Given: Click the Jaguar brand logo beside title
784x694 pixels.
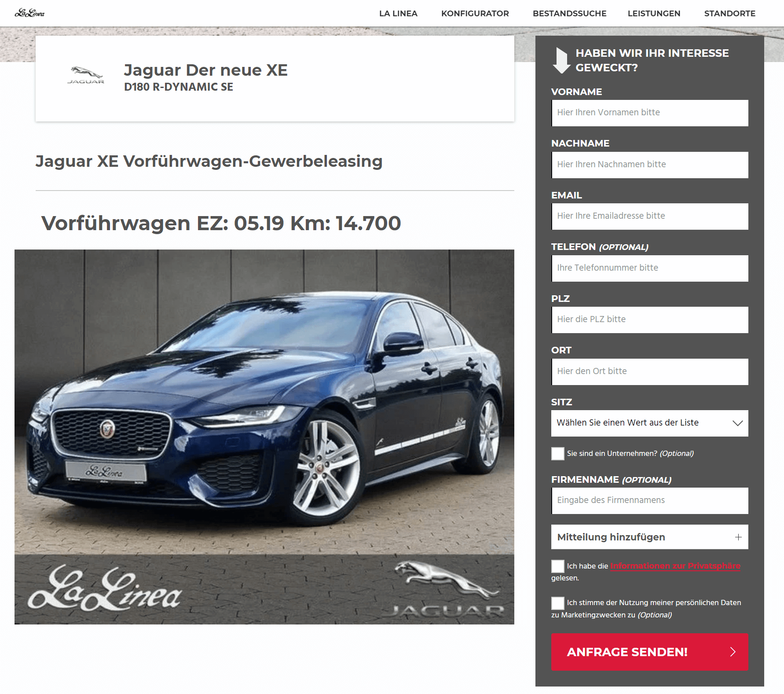Looking at the screenshot, I should point(86,75).
